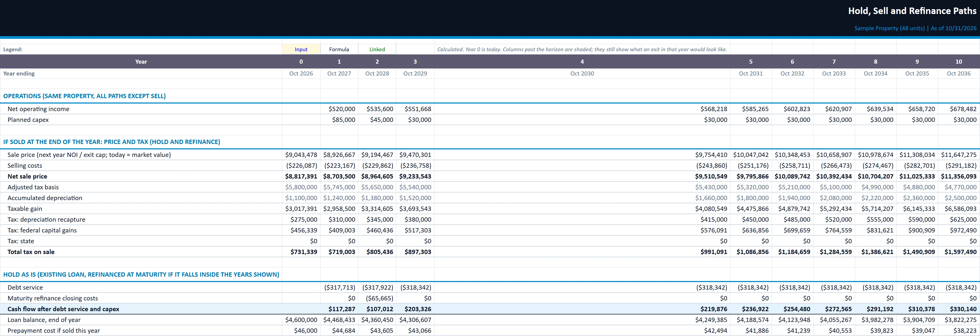Click the 'Calculated. Year 0 is today' note
The image size is (980, 336).
(x=582, y=49)
